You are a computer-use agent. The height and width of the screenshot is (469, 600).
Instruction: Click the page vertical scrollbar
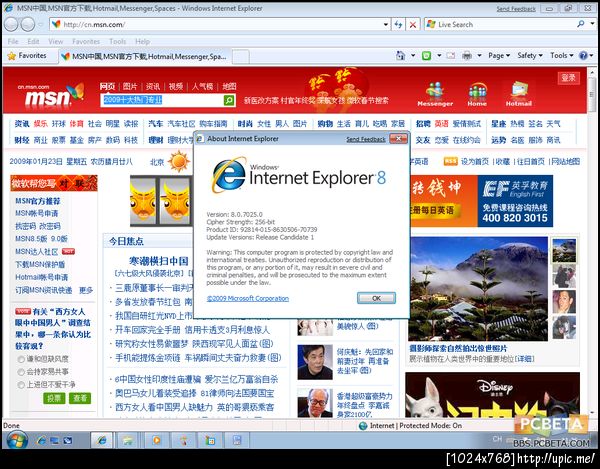pos(592,243)
